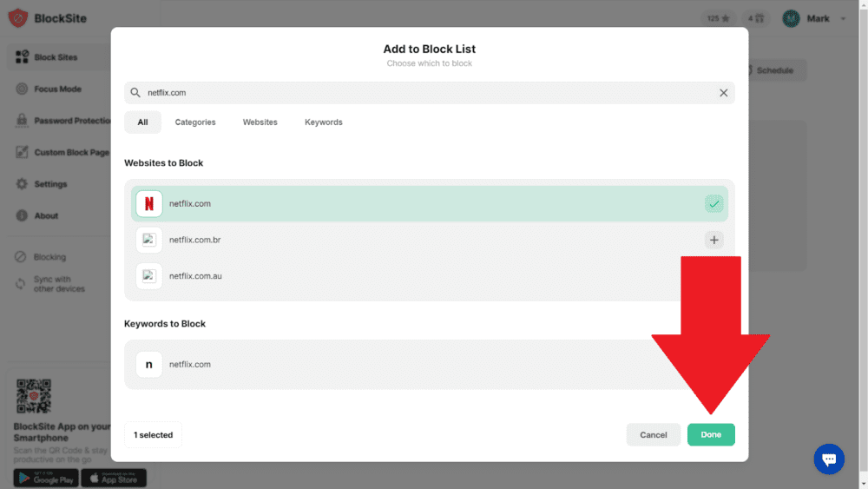Click the About info icon

click(23, 215)
